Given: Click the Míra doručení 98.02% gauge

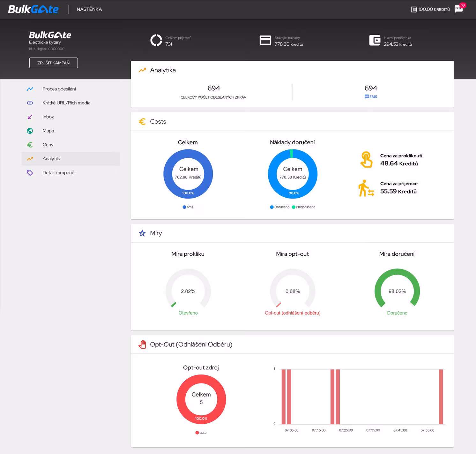Looking at the screenshot, I should pyautogui.click(x=397, y=289).
